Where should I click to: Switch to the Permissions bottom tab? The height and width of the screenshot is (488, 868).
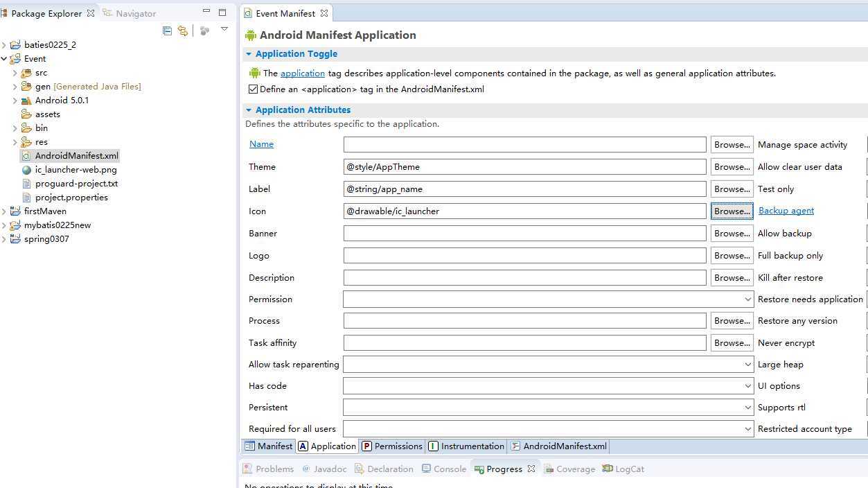click(392, 446)
